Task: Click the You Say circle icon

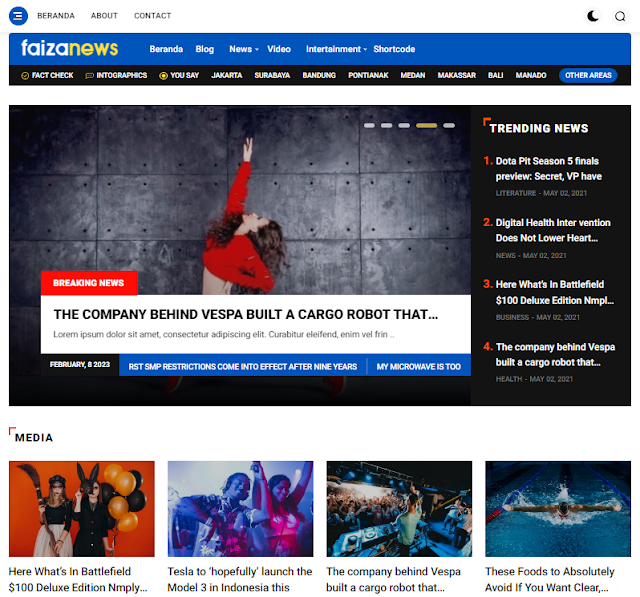Action: pos(163,75)
